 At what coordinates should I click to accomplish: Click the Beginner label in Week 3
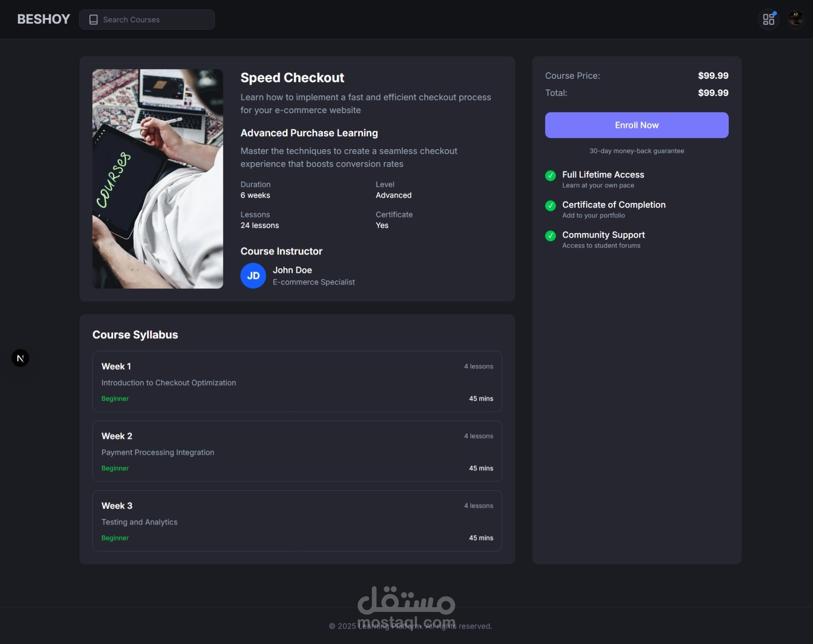point(115,538)
